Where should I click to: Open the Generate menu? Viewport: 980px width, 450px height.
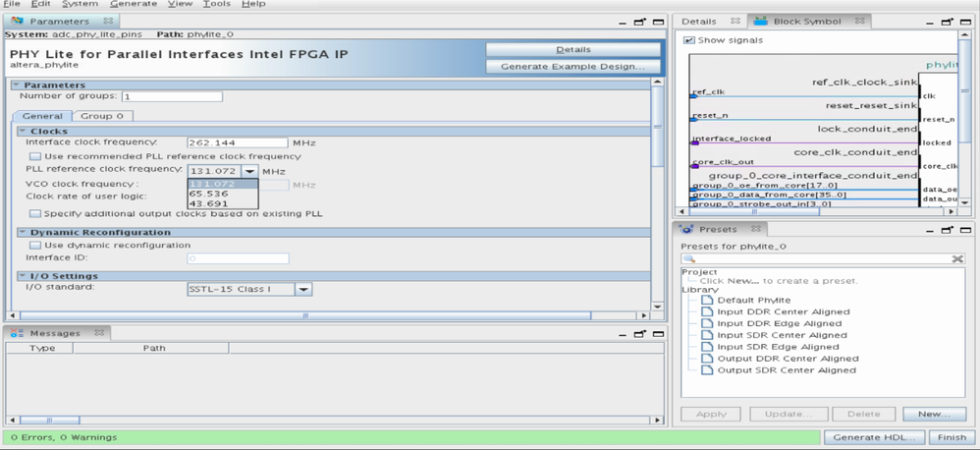(x=134, y=4)
